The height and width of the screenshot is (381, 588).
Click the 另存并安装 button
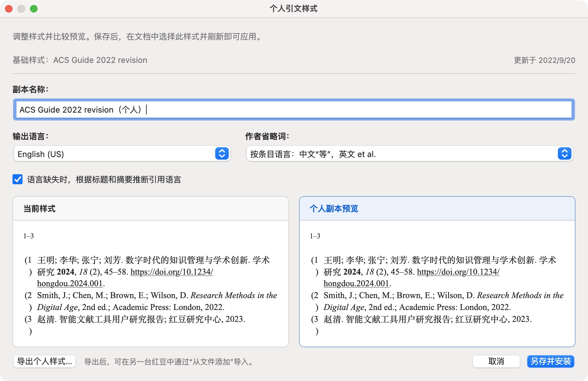[550, 362]
